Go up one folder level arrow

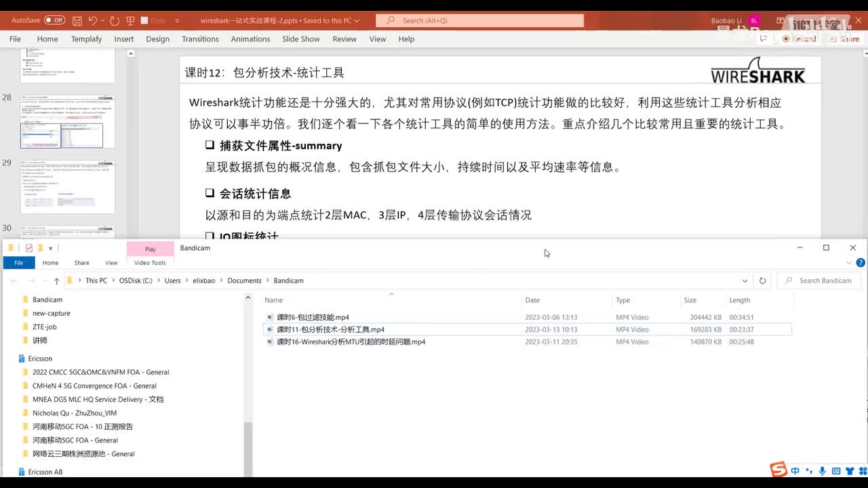pos(56,281)
